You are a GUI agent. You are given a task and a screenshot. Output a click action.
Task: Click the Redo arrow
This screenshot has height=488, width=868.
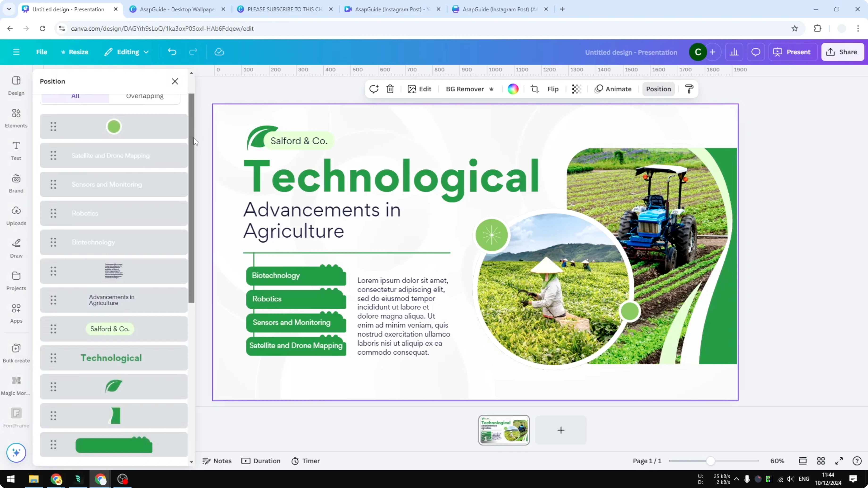pos(193,52)
